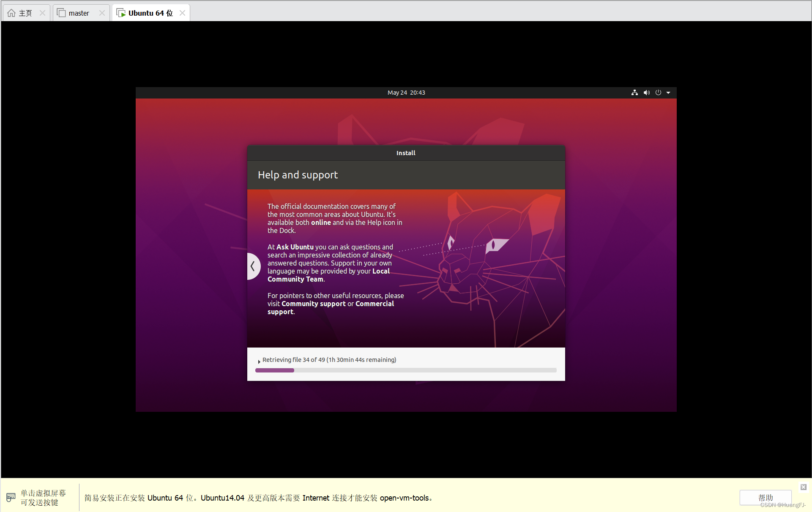This screenshot has width=812, height=512.
Task: Click the installation progress bar
Action: click(406, 370)
